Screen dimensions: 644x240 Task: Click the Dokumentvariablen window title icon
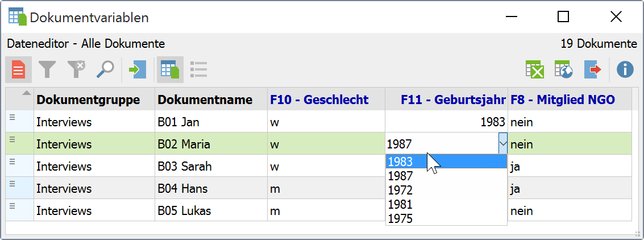17,17
